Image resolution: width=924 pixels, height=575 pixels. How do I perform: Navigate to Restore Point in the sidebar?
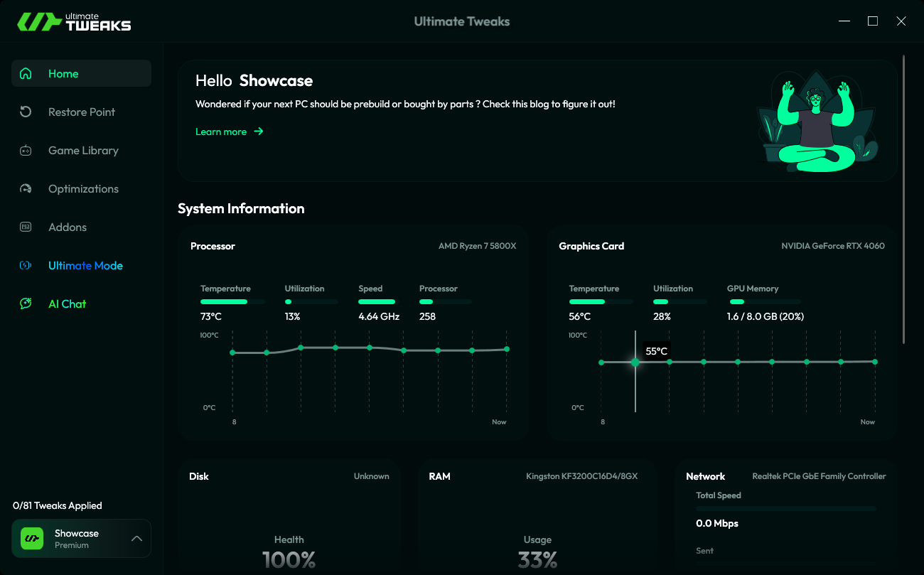click(81, 112)
